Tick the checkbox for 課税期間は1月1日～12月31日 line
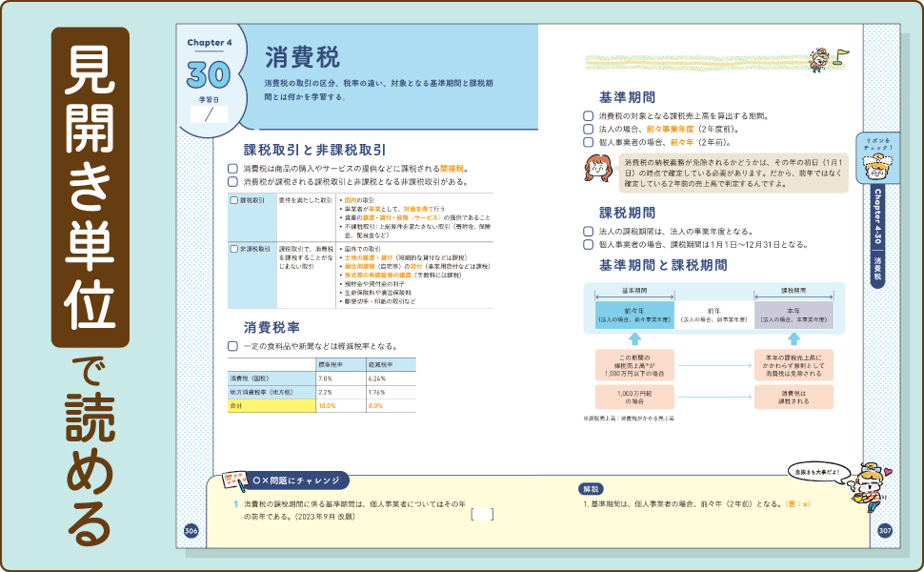Viewport: 924px width, 572px height. click(x=588, y=244)
